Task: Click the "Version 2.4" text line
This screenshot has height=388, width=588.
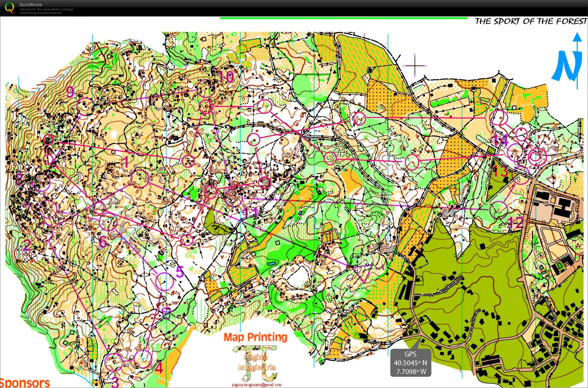Action: coord(47,9)
